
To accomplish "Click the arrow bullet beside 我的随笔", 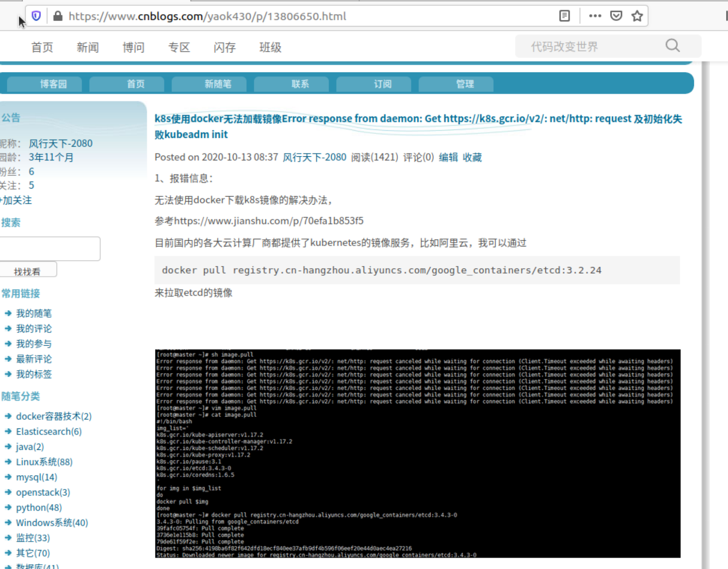I will pos(8,313).
